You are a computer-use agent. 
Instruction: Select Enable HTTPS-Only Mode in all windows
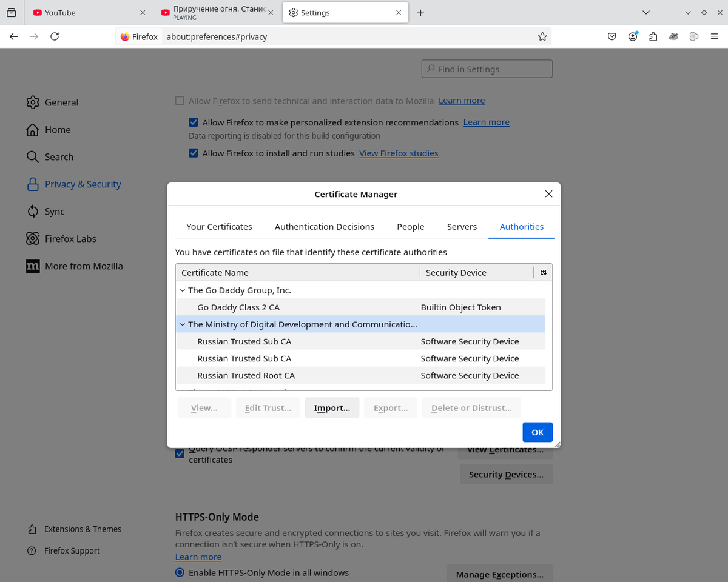click(x=180, y=572)
